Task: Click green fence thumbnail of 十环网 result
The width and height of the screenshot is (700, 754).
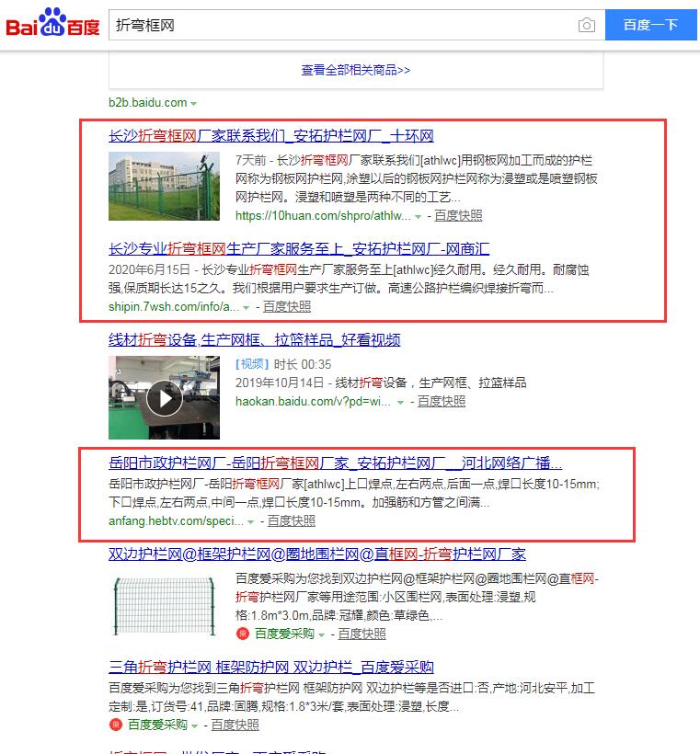Action: 164,186
